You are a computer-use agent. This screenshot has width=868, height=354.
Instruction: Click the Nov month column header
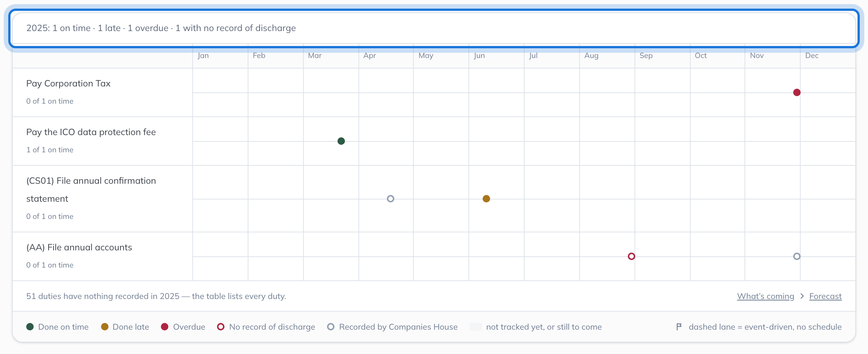click(757, 55)
